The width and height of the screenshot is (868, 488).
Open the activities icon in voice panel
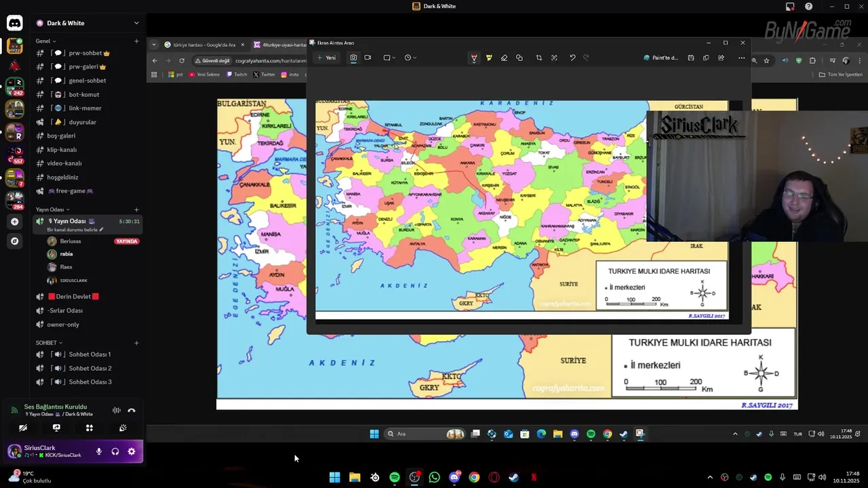[x=89, y=428]
